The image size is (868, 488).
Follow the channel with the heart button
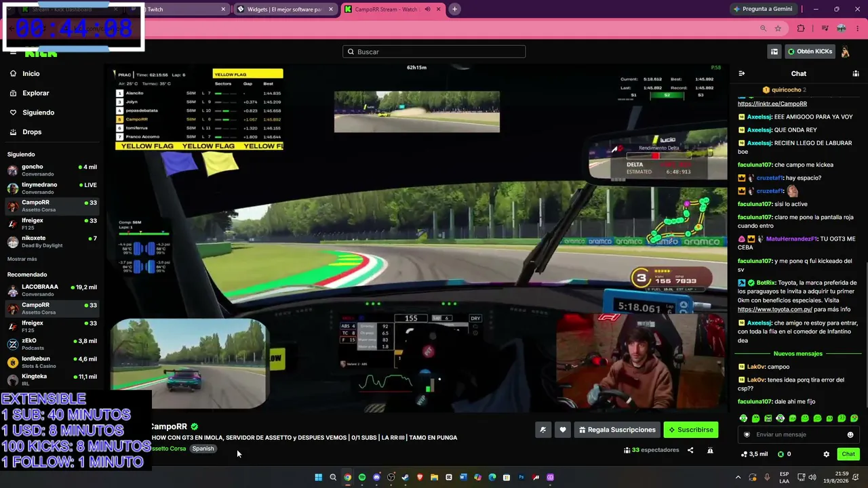(x=563, y=430)
